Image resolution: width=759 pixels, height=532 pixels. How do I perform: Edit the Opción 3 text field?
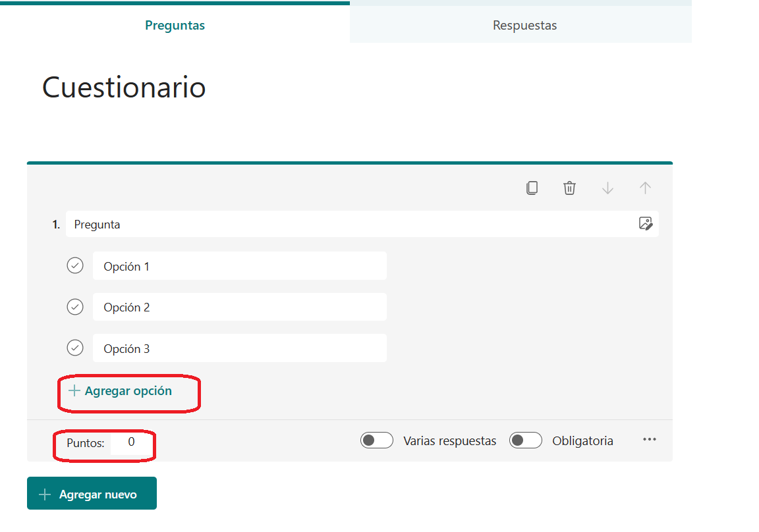(240, 348)
